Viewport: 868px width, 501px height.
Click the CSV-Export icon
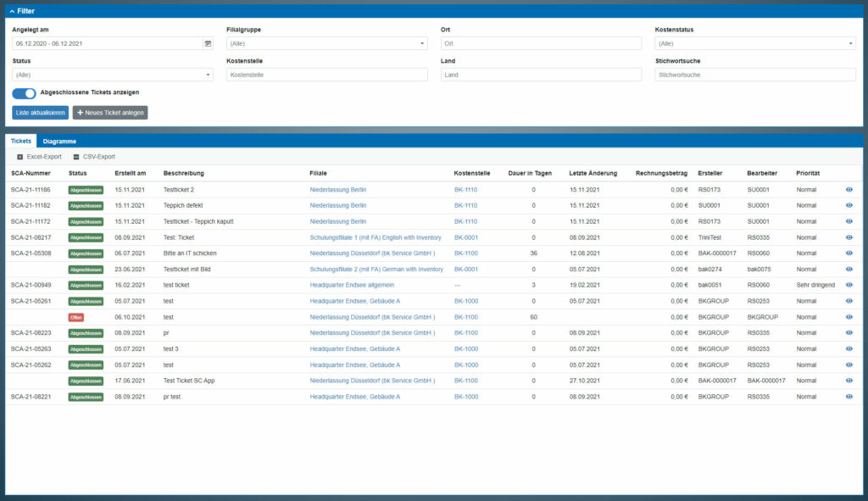tap(76, 157)
